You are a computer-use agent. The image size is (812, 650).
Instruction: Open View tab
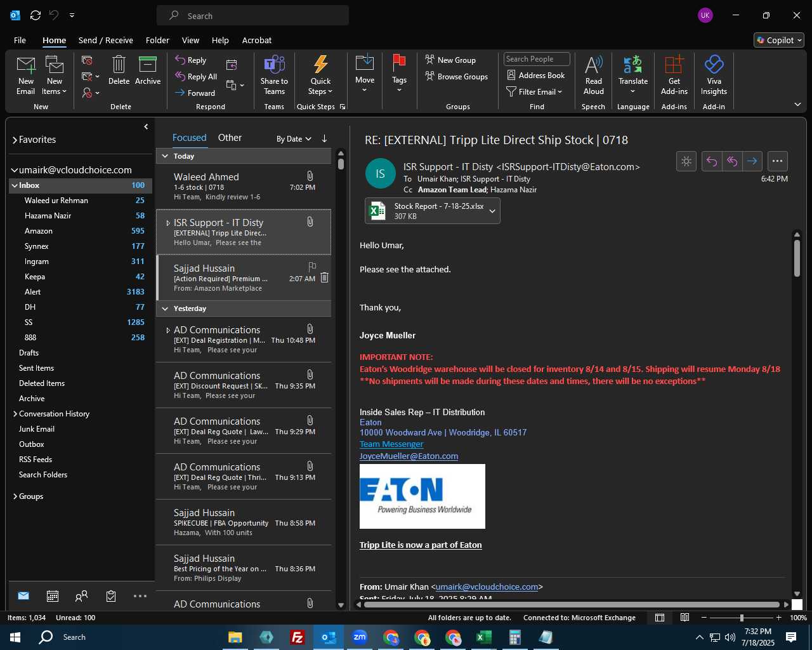(x=190, y=40)
